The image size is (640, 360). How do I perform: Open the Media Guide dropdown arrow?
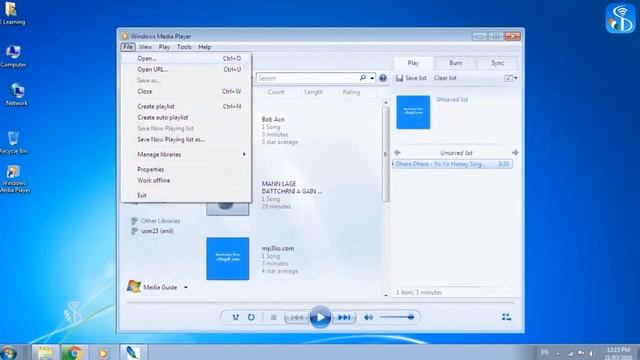click(x=186, y=287)
